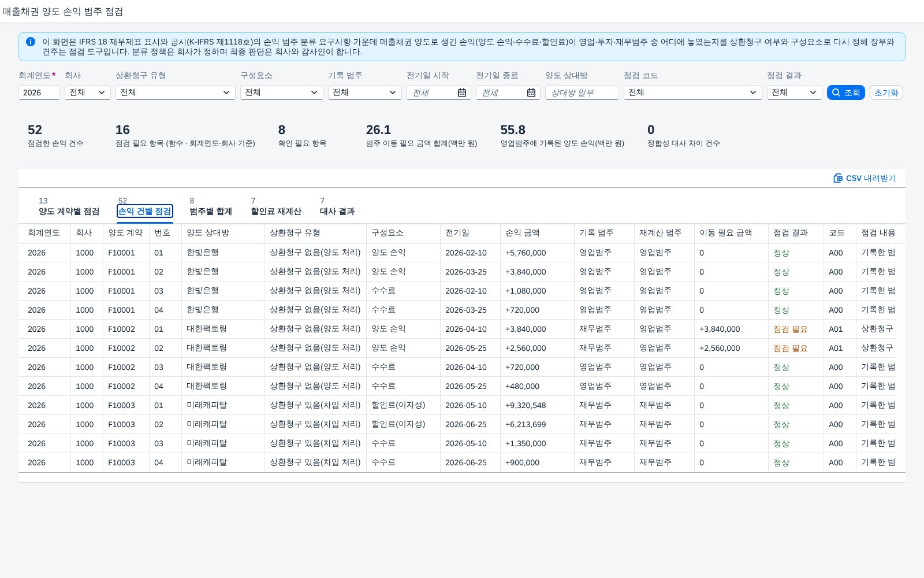Expand the 점검 코드 dropdown

pyautogui.click(x=693, y=92)
